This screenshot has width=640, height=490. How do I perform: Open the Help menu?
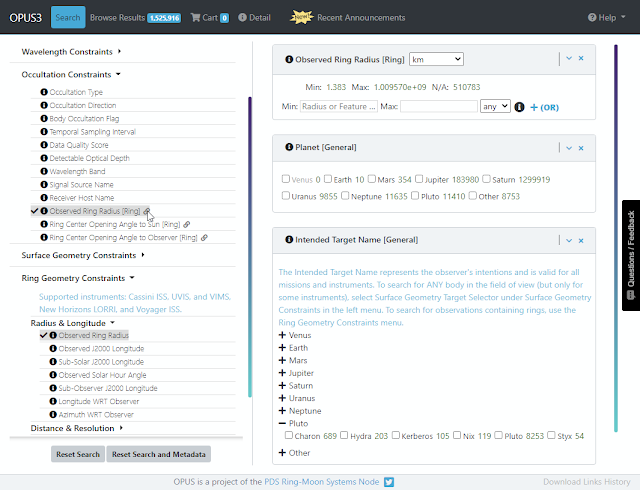tap(606, 18)
